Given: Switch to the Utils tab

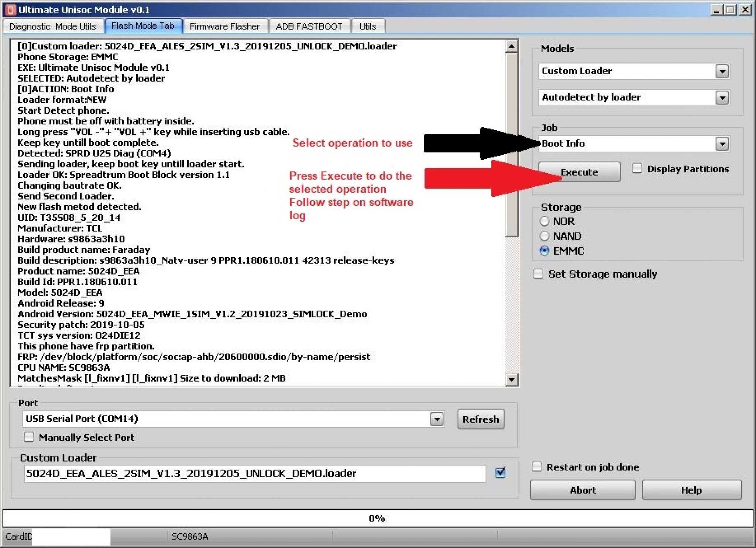Looking at the screenshot, I should pyautogui.click(x=368, y=26).
